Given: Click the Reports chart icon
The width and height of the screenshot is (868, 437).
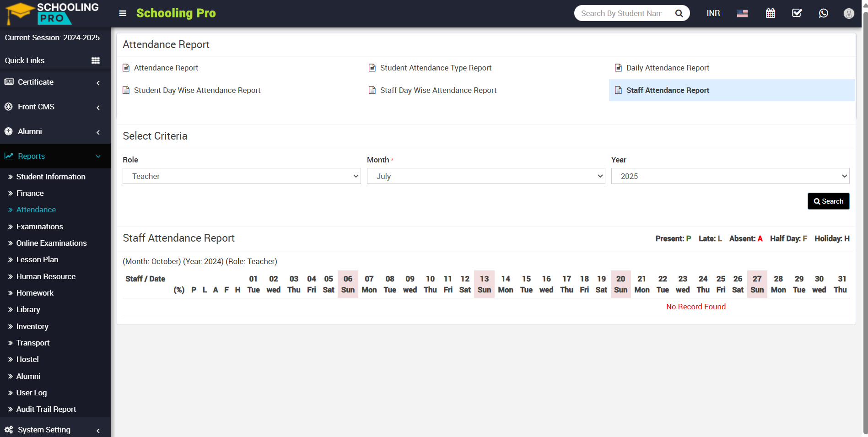Looking at the screenshot, I should coord(9,156).
